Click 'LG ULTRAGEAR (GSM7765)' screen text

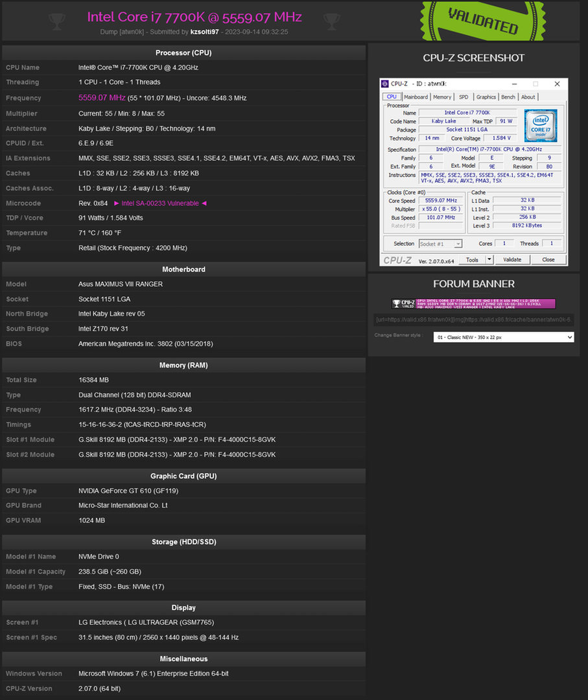coord(171,622)
